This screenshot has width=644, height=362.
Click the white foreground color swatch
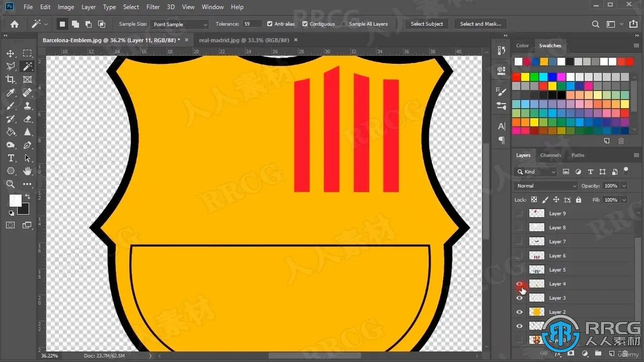15,201
